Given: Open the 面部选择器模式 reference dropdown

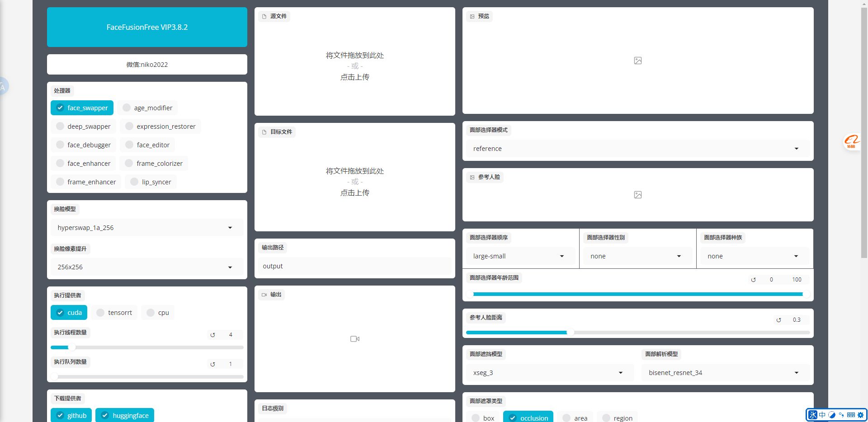Looking at the screenshot, I should 638,149.
